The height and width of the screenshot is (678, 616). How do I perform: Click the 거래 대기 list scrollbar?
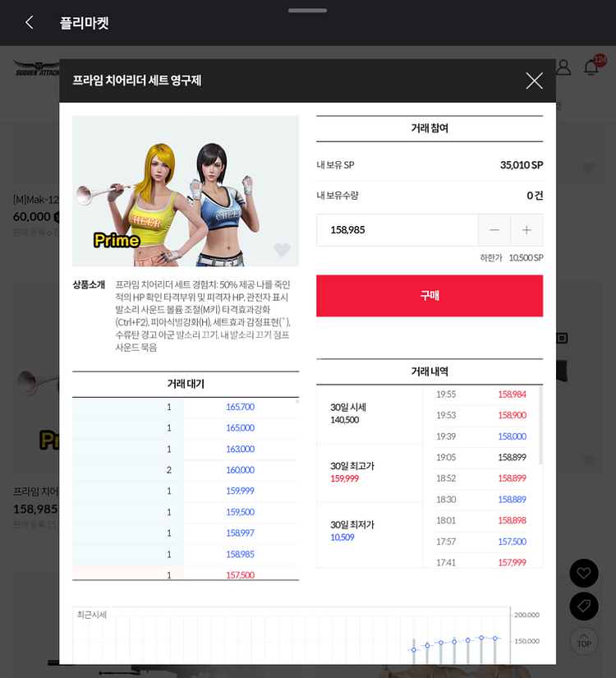point(297,401)
